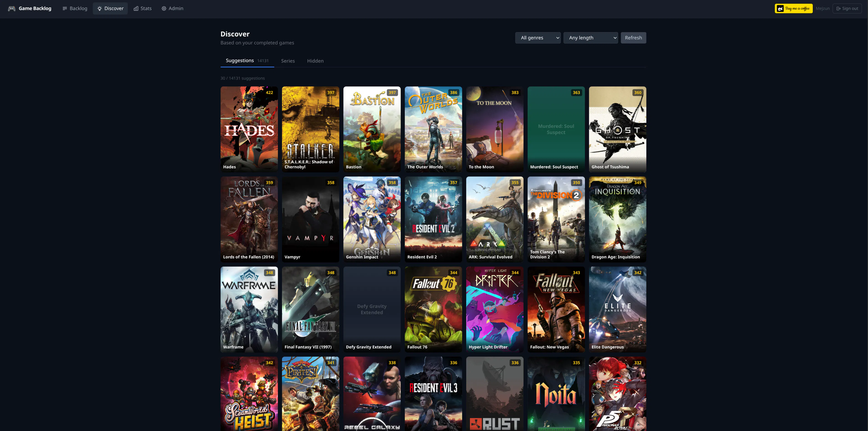Click the Discover lightbulb icon
868x431 pixels.
99,8
